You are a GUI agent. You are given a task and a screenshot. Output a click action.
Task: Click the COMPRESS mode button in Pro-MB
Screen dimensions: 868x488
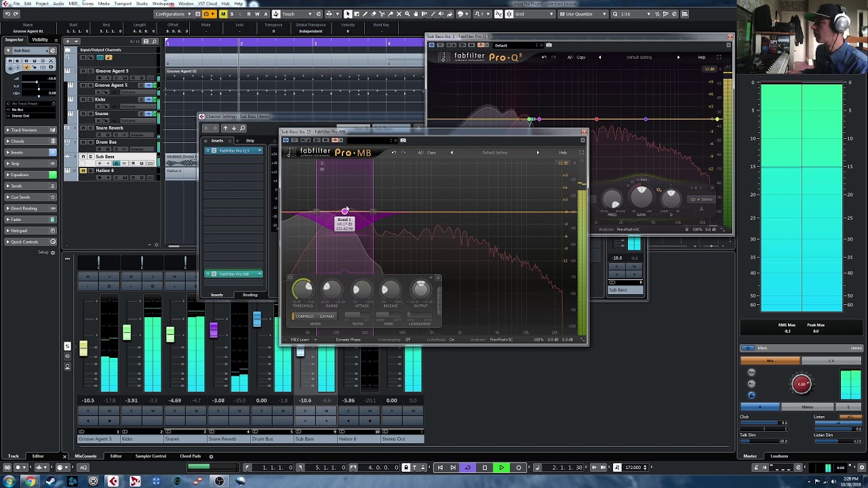click(x=304, y=317)
